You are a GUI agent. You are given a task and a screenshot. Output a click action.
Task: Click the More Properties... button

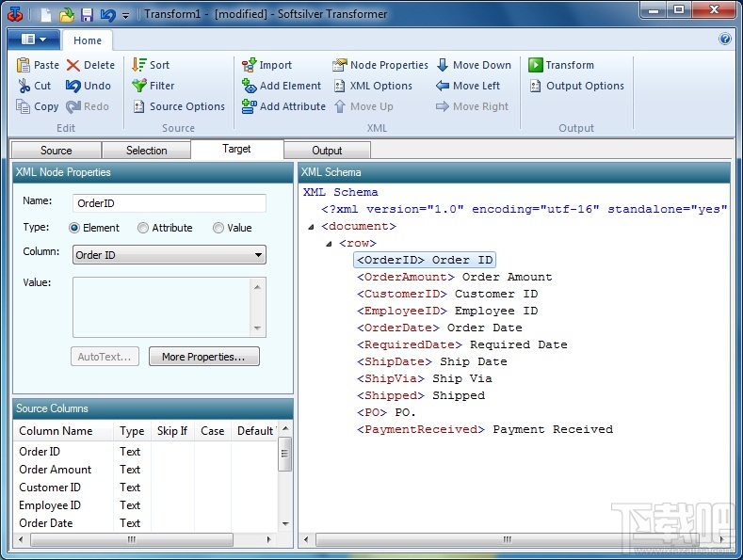pyautogui.click(x=203, y=357)
